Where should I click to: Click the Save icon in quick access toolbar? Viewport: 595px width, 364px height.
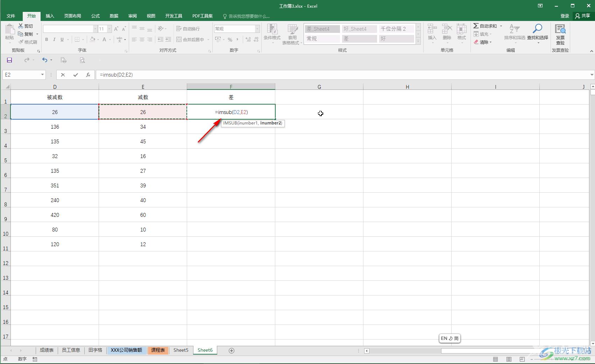click(x=9, y=60)
